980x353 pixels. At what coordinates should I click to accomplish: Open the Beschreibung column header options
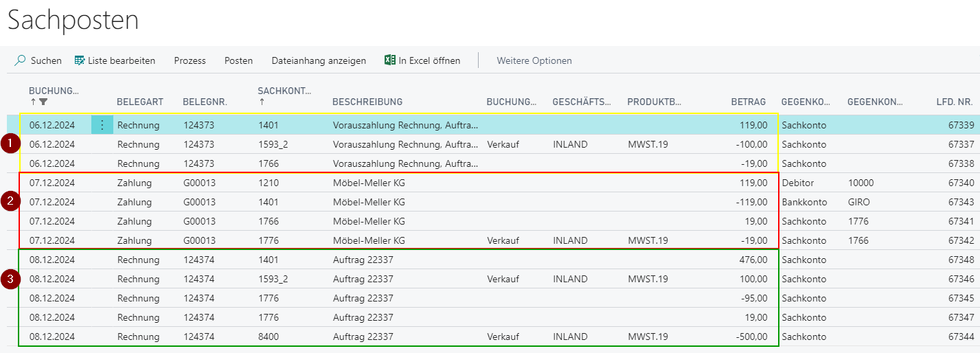(367, 102)
